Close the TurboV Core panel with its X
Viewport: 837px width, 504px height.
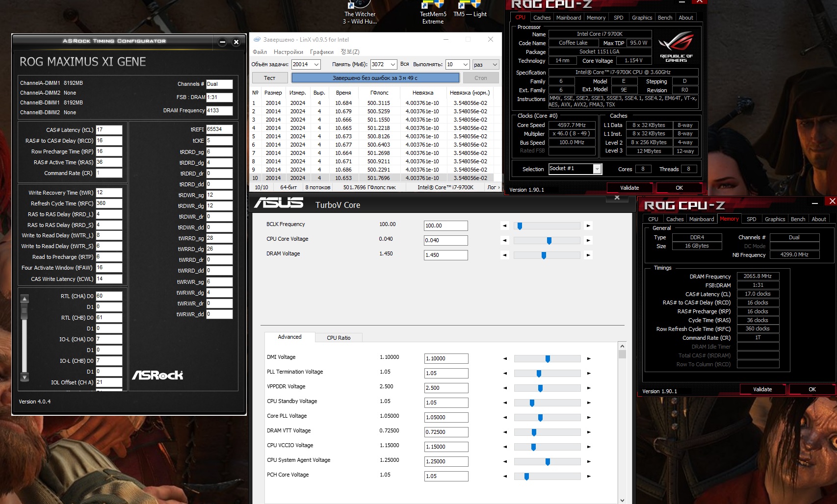coord(617,198)
